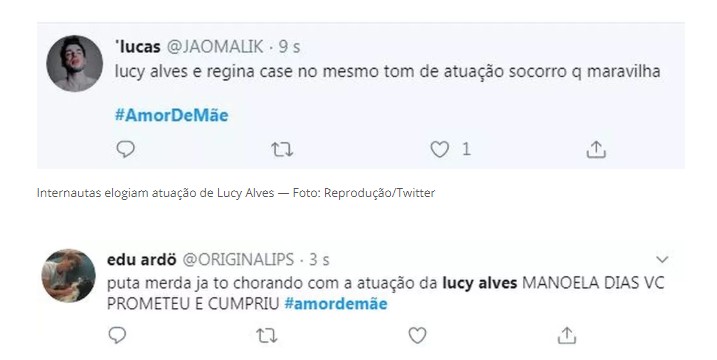View lucas's profile picture
Viewport: 717px width, 360px height.
tap(75, 64)
